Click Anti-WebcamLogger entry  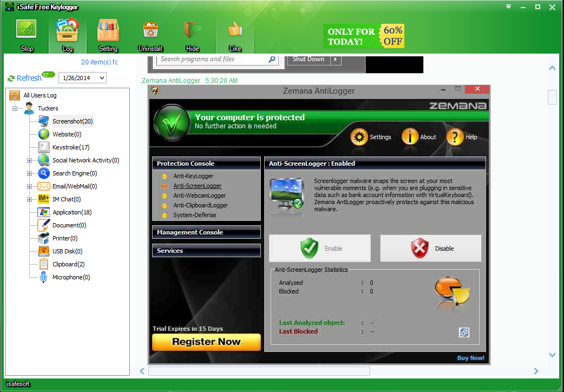point(200,195)
